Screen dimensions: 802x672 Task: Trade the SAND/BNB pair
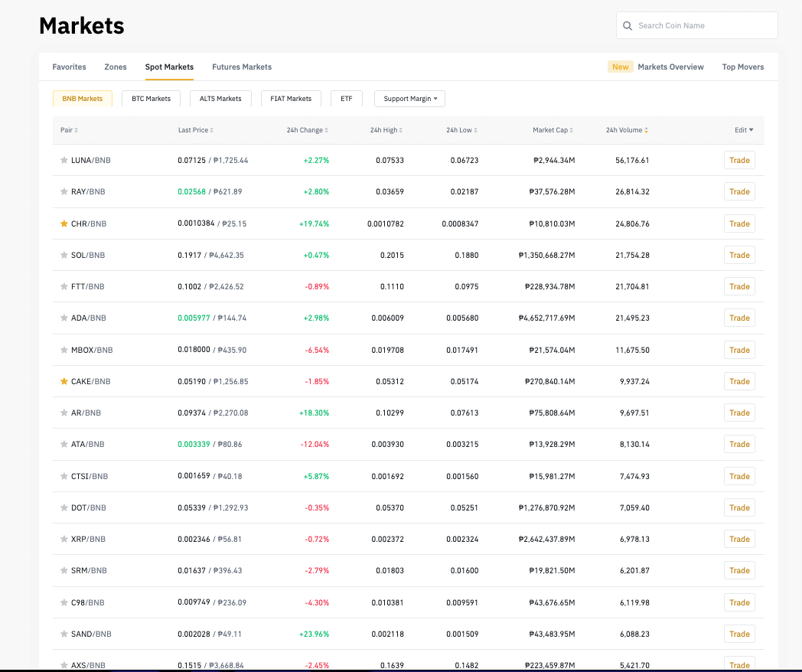[739, 634]
